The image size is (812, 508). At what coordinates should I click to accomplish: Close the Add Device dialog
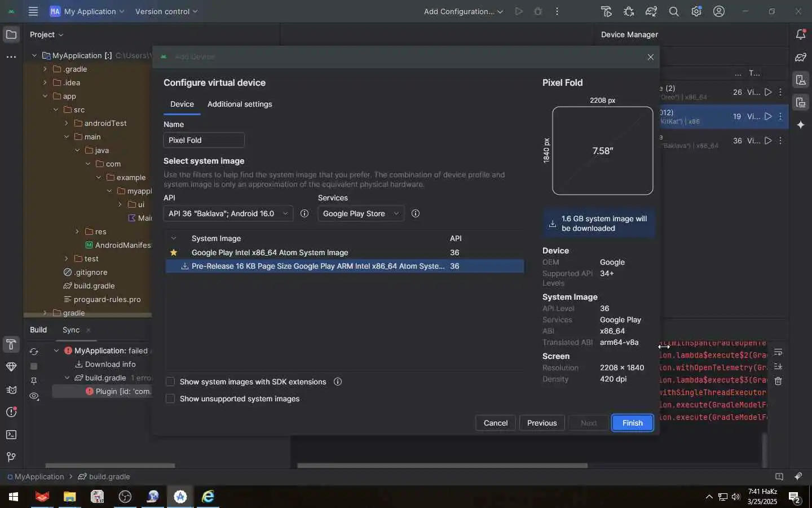click(651, 57)
